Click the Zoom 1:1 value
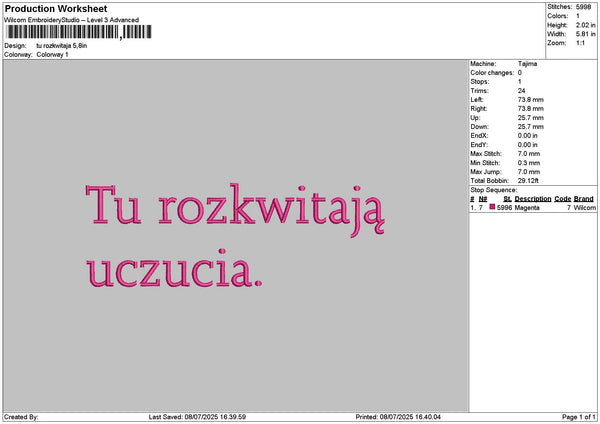600x424 pixels. pos(582,43)
